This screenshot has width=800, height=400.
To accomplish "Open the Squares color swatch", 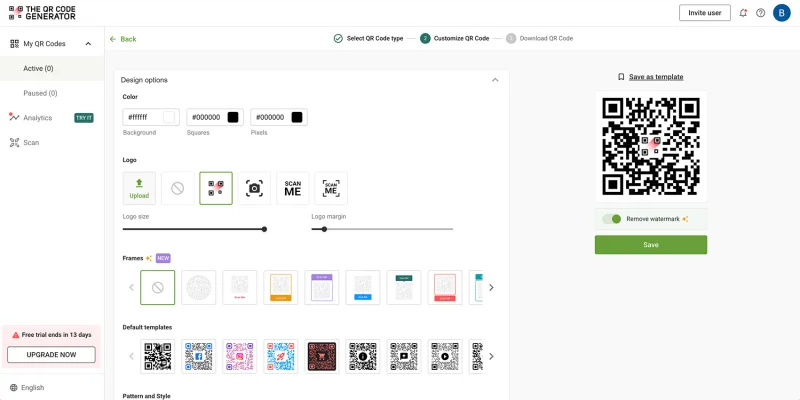I will point(233,117).
